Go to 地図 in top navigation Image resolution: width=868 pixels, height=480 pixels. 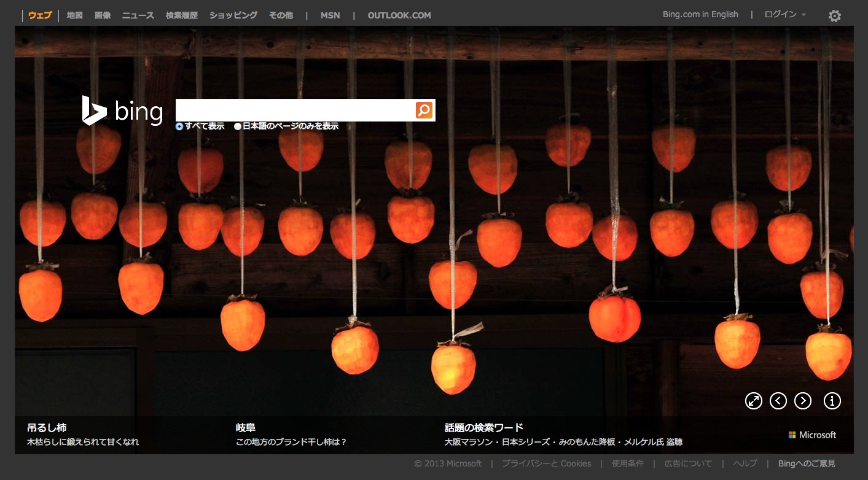coord(74,15)
